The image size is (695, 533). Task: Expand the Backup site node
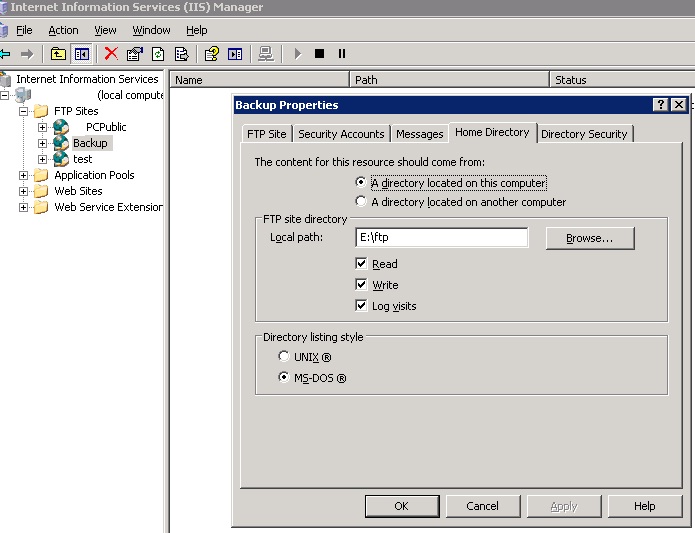click(42, 144)
